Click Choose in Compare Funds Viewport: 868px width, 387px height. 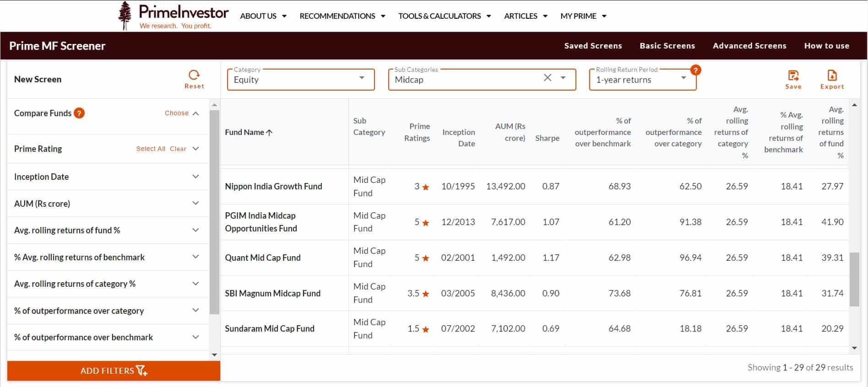point(177,113)
